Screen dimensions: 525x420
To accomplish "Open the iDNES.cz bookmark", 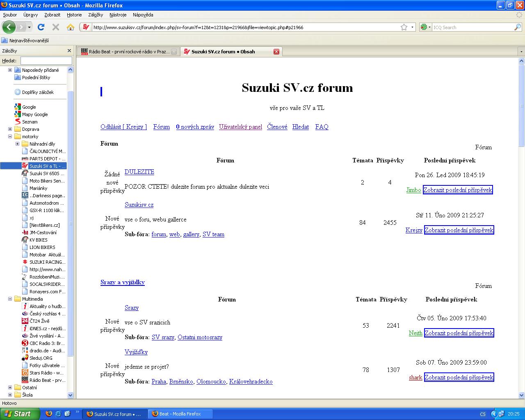I will 43,329.
